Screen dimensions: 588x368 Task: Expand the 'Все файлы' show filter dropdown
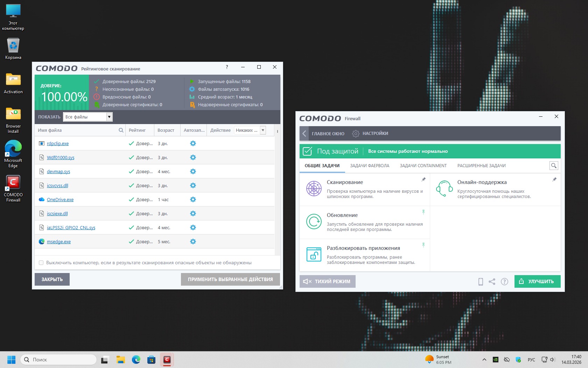tap(109, 117)
